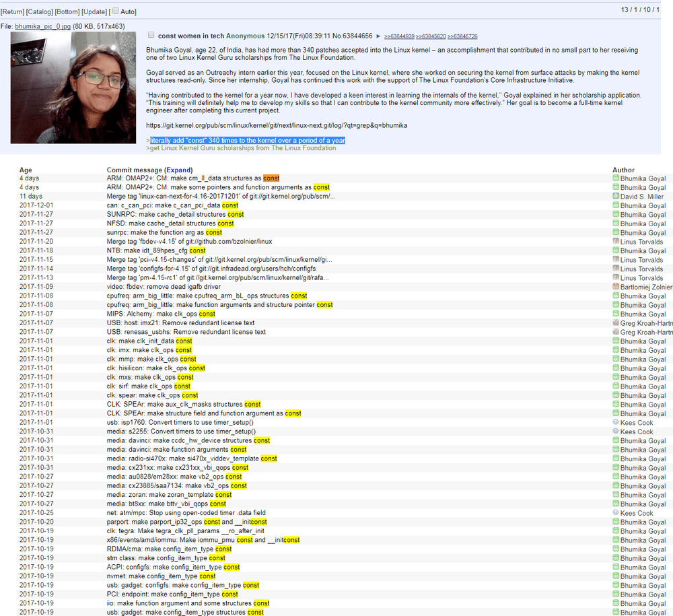673x616 pixels.
Task: Jump to Bottom of the thread
Action: coord(67,12)
